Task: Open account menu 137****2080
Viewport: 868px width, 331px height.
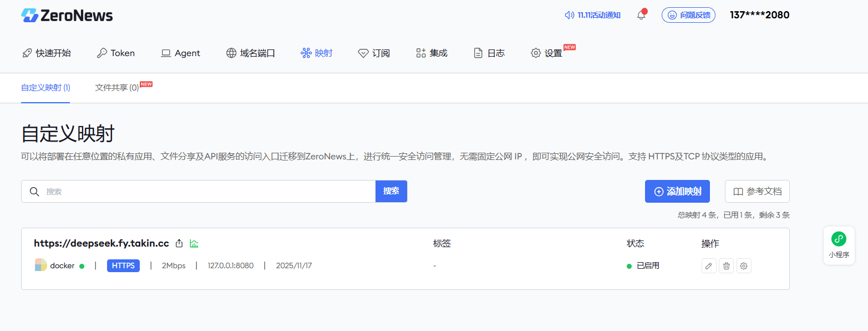Action: tap(759, 15)
